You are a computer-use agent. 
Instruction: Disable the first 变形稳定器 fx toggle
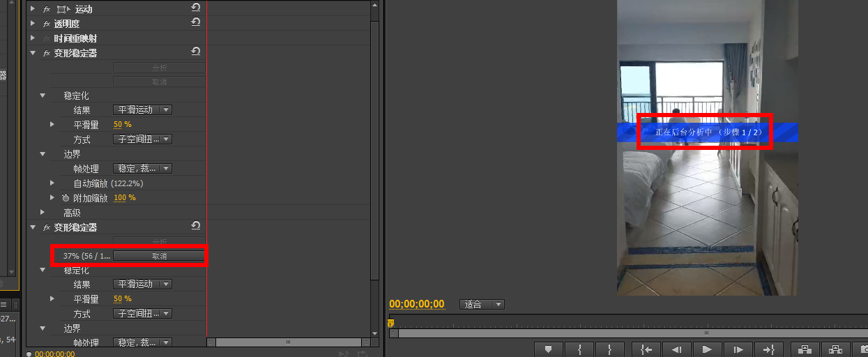click(47, 53)
